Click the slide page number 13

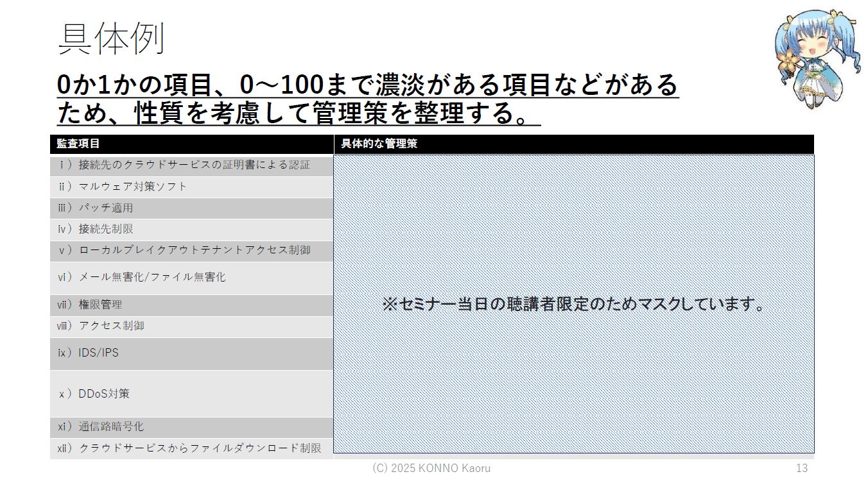pos(801,468)
